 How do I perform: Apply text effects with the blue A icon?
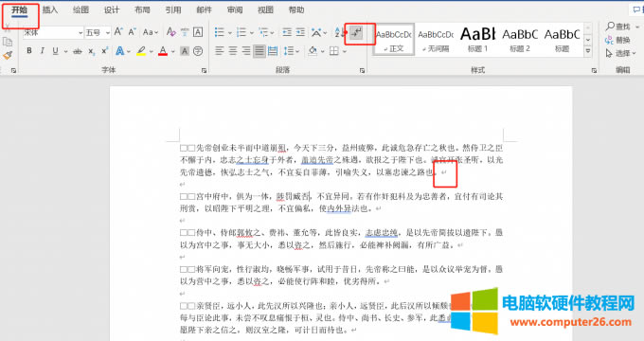point(119,51)
